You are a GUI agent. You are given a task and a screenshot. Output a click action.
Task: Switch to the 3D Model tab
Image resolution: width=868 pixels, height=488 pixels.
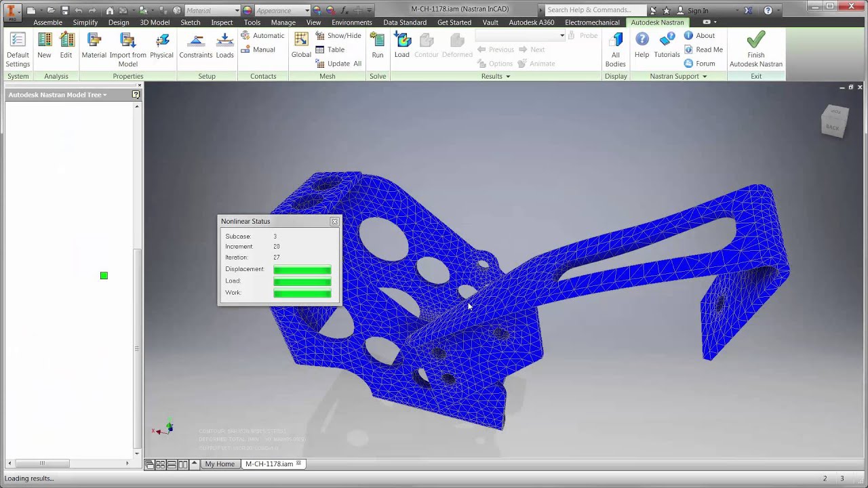coord(155,22)
